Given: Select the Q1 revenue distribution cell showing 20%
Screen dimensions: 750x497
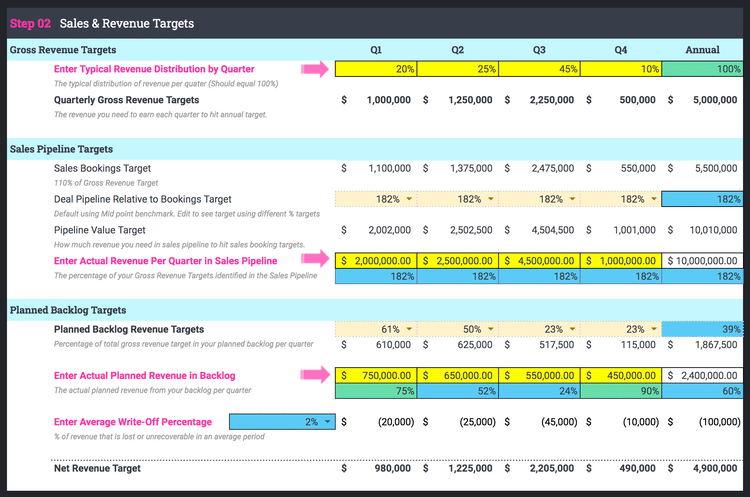Looking at the screenshot, I should tap(375, 69).
